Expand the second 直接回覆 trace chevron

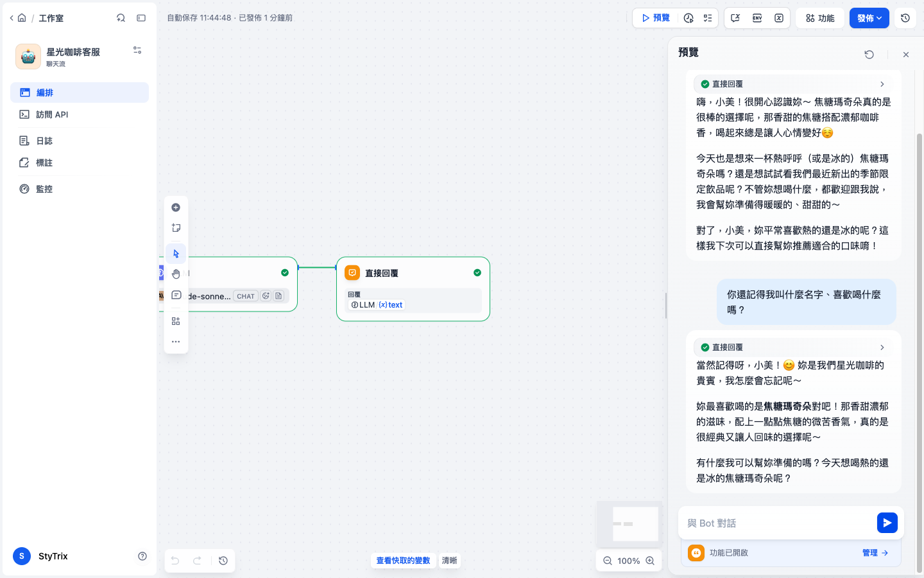882,347
